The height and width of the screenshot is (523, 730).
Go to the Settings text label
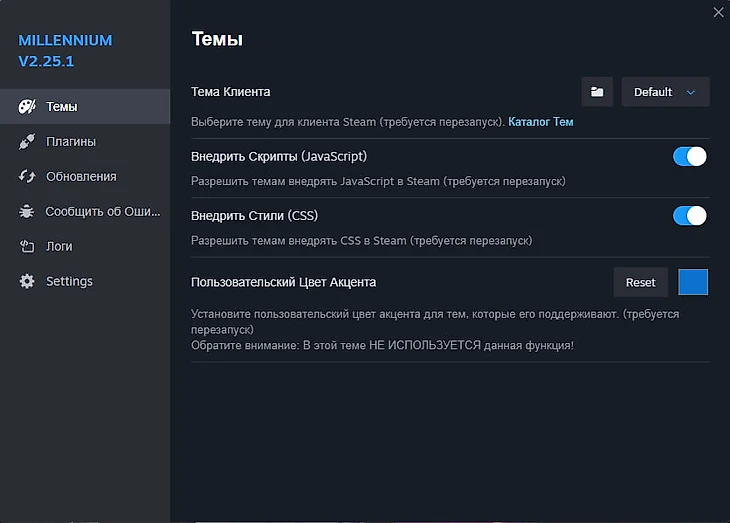pyautogui.click(x=69, y=282)
